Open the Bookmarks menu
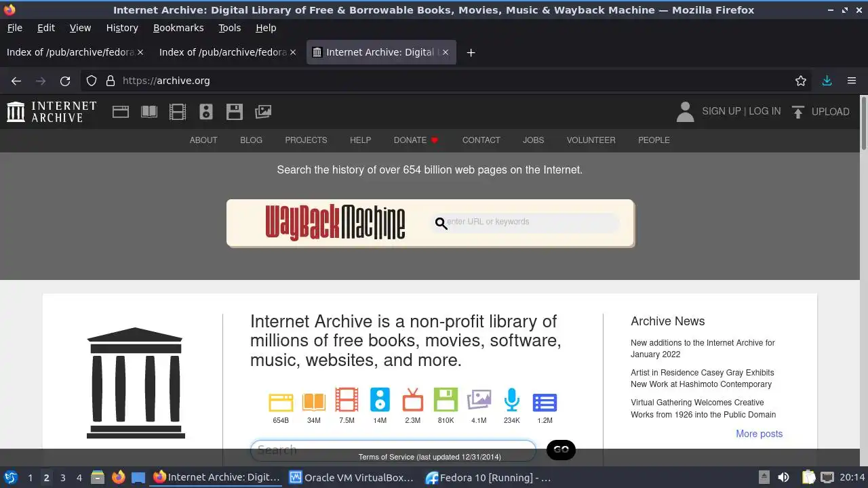The width and height of the screenshot is (868, 488). click(178, 28)
